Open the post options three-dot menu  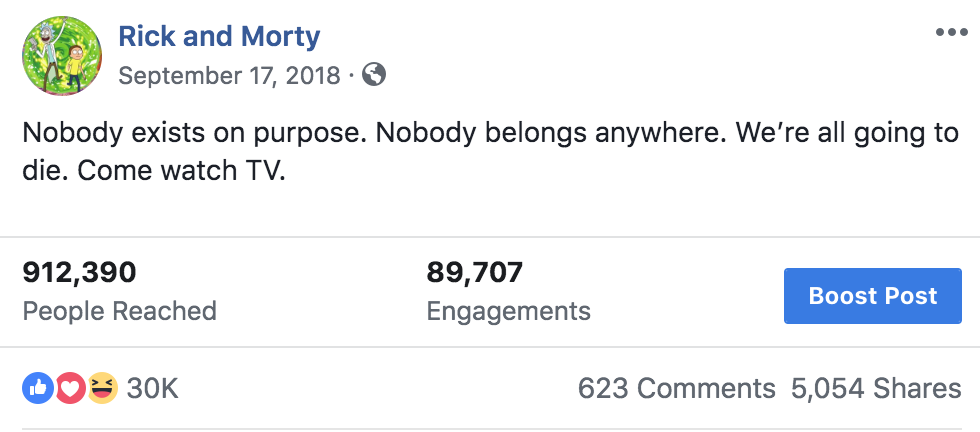click(x=951, y=32)
